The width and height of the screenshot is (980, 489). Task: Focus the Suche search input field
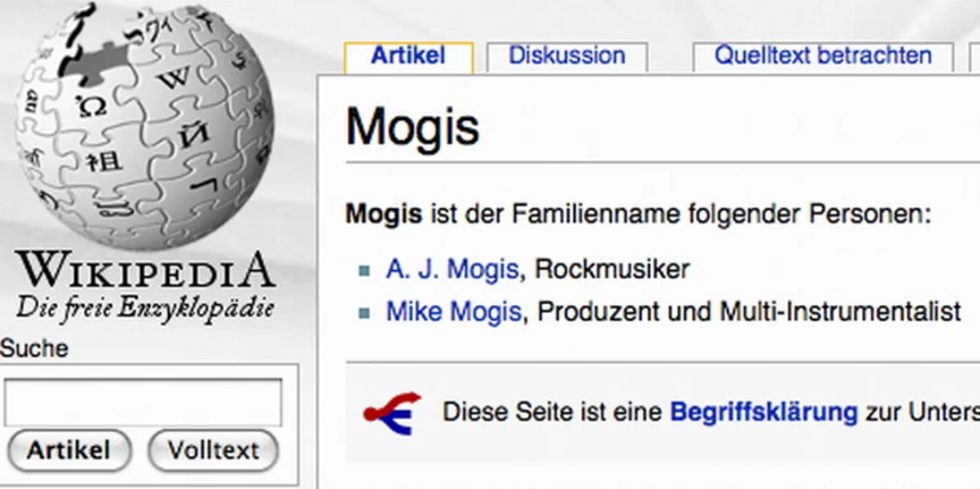144,402
